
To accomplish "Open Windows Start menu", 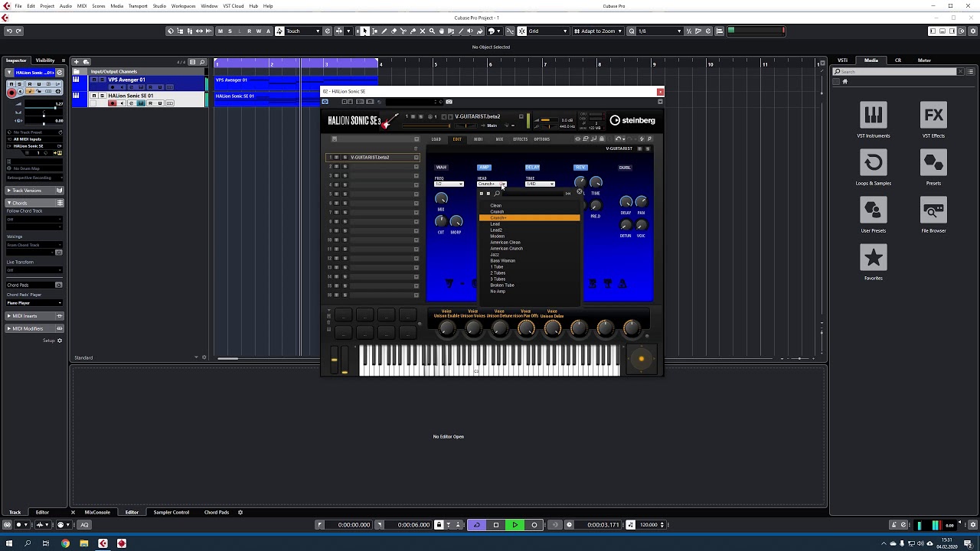I will click(8, 543).
